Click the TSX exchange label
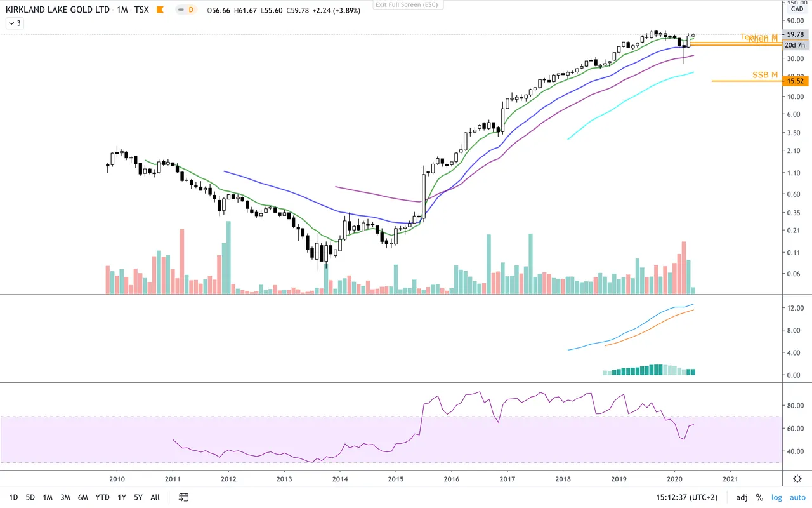 [143, 10]
